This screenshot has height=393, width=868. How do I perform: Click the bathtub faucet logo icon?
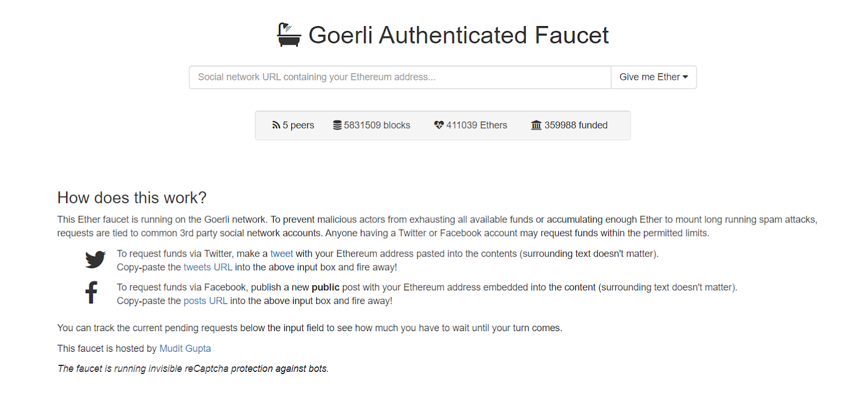click(289, 35)
